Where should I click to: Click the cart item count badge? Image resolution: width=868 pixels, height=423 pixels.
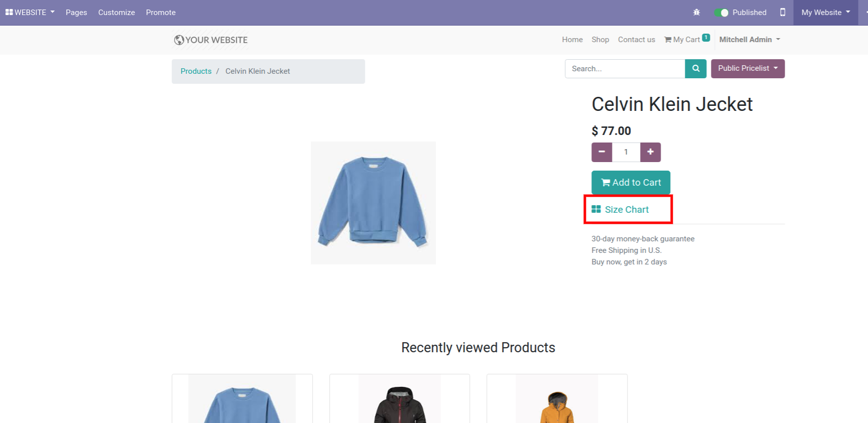706,37
